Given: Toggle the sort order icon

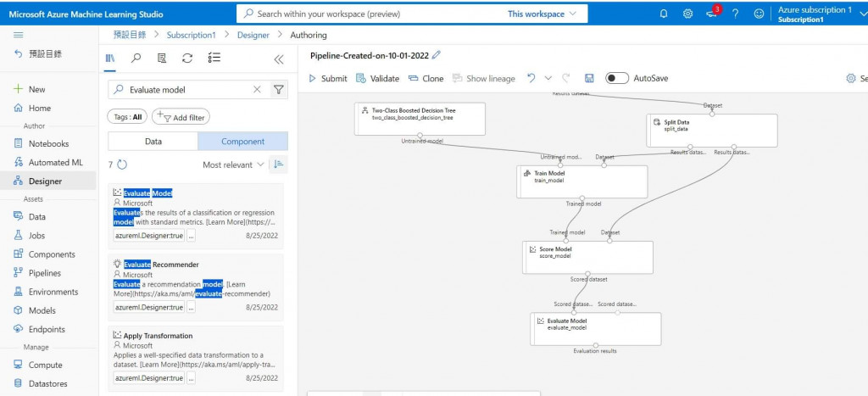Looking at the screenshot, I should (278, 164).
